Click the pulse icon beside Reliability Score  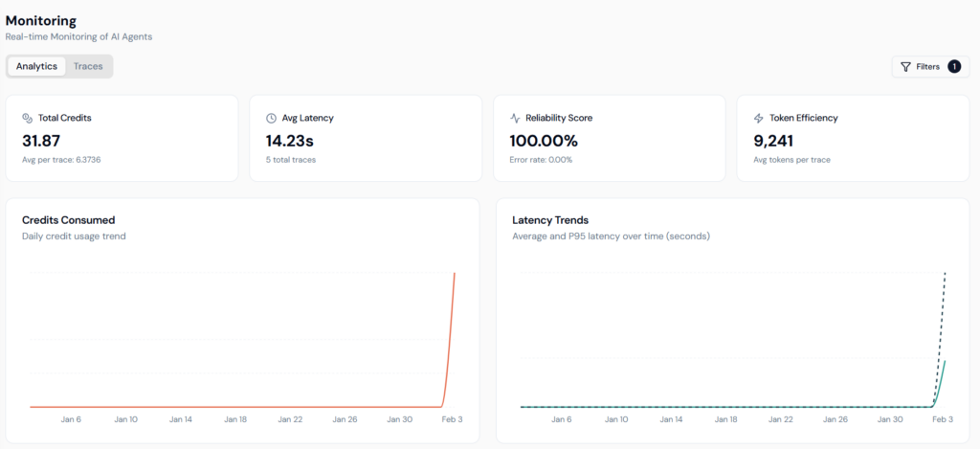pos(515,118)
